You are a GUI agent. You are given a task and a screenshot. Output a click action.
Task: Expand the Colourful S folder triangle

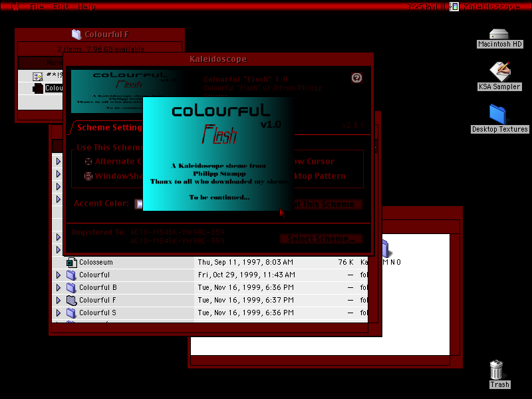[x=59, y=313]
